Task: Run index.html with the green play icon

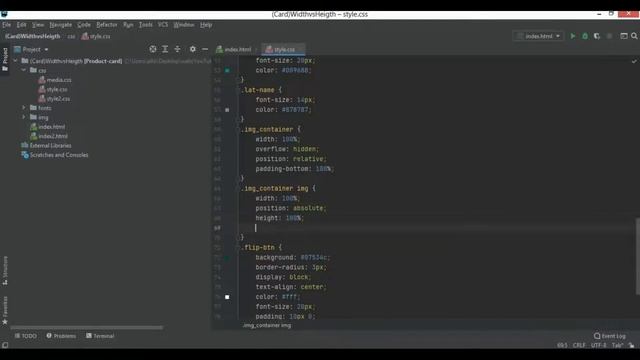Action: (573, 36)
